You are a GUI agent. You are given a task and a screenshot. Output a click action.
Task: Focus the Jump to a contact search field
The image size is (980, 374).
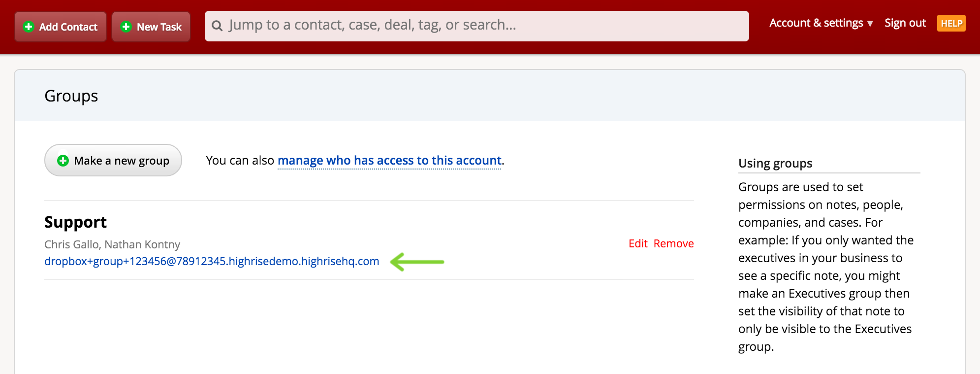[482, 26]
